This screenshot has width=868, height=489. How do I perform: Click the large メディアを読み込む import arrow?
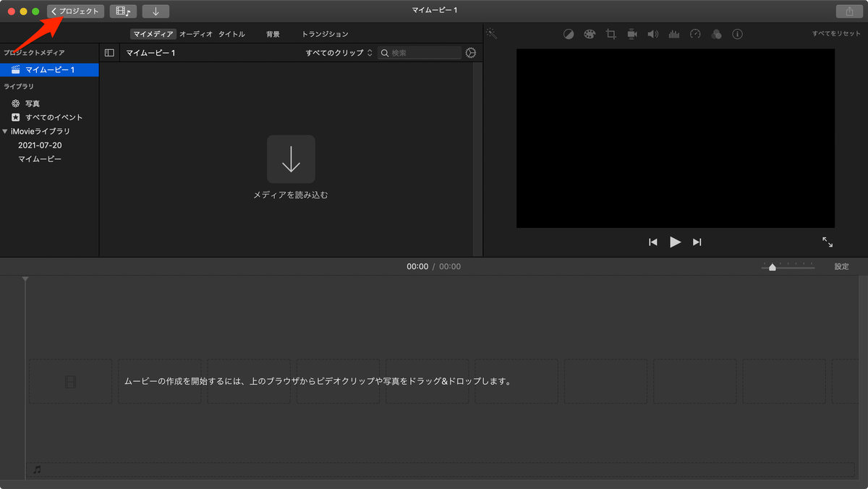pos(291,159)
